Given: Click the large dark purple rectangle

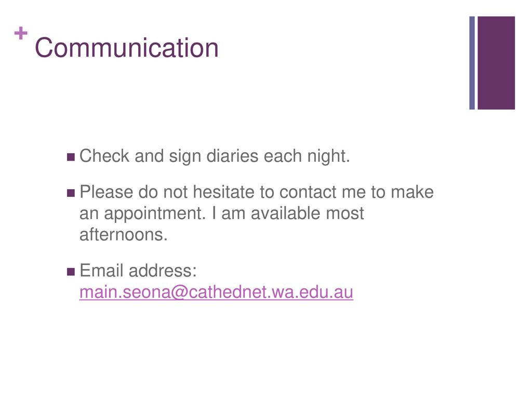Looking at the screenshot, I should (496, 63).
